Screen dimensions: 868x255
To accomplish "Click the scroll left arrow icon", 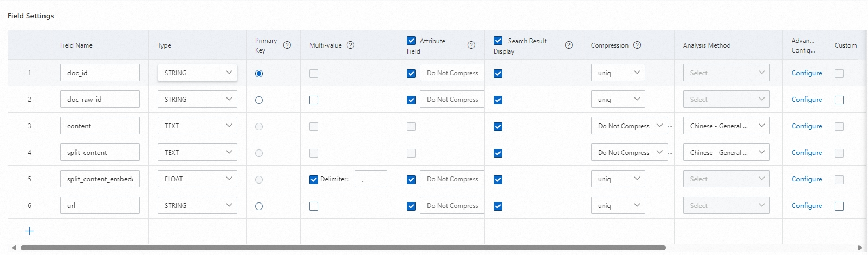I will tap(14, 248).
